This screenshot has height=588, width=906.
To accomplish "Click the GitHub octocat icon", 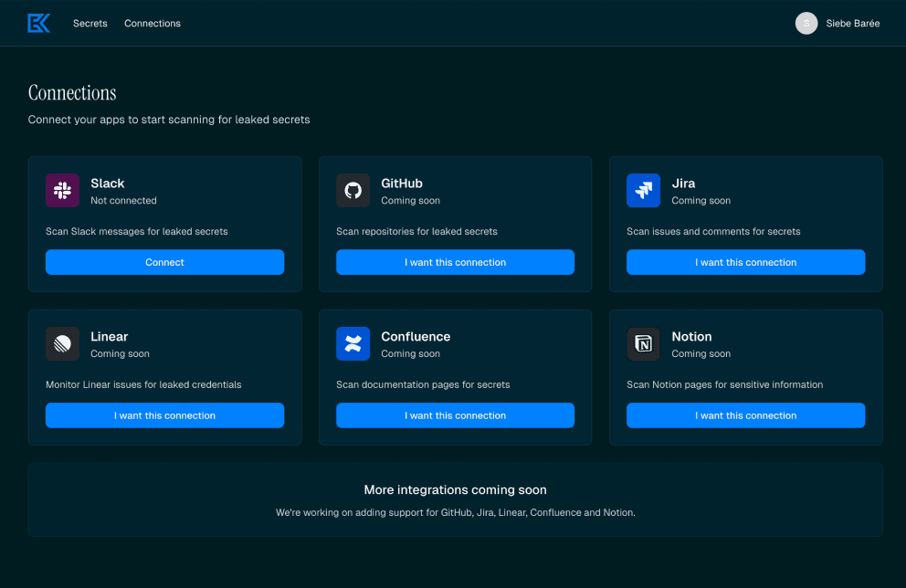I will pos(353,191).
